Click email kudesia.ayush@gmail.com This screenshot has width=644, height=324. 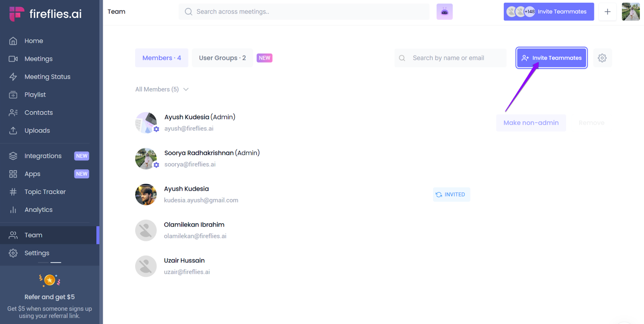(x=201, y=200)
